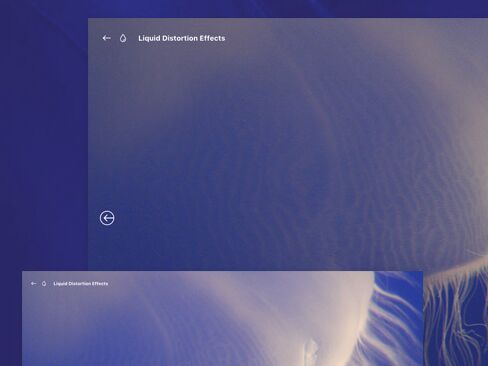Click the word 'Distortion' in the large title
Viewport: 488px width, 366px height.
(180, 38)
